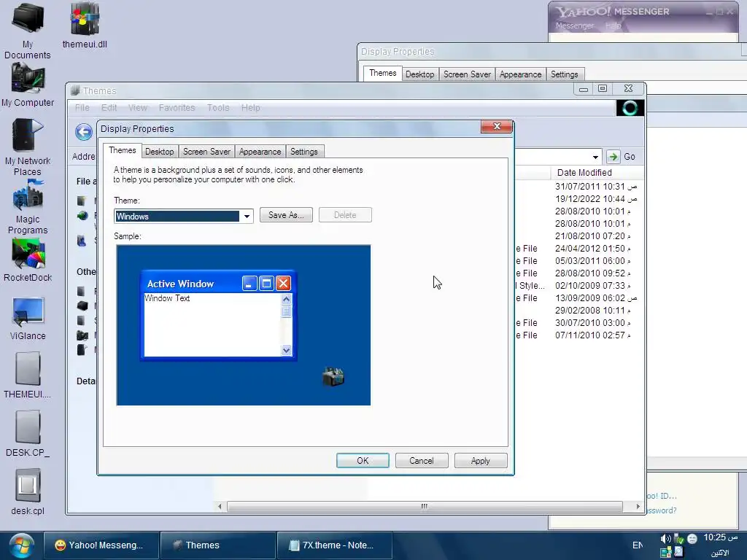The width and height of the screenshot is (747, 560).
Task: Click the Save As... button
Action: click(286, 215)
